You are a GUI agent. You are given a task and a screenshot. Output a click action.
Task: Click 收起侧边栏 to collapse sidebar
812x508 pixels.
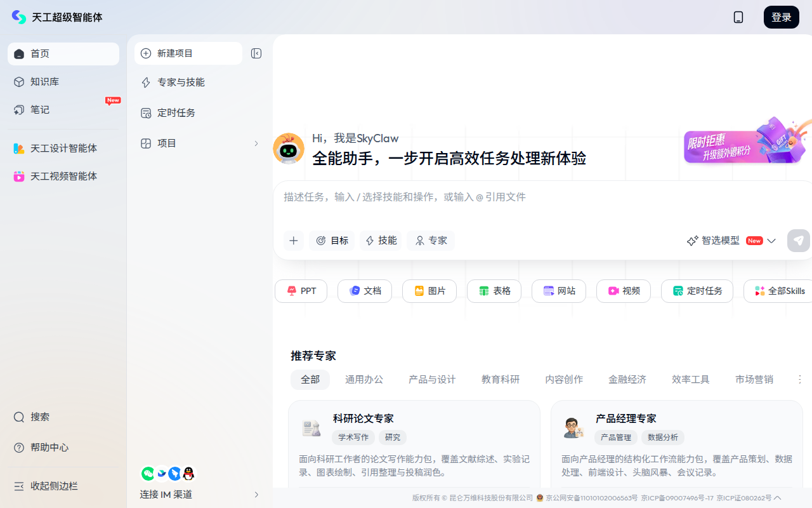[63, 486]
